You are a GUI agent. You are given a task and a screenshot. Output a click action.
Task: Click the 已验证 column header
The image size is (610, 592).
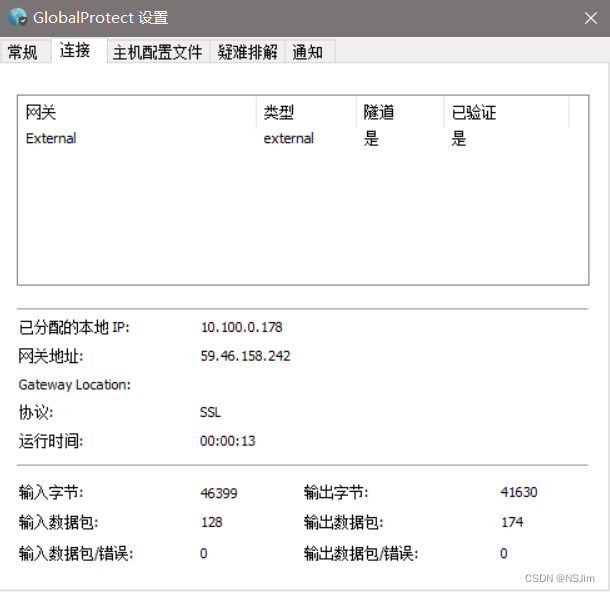506,112
